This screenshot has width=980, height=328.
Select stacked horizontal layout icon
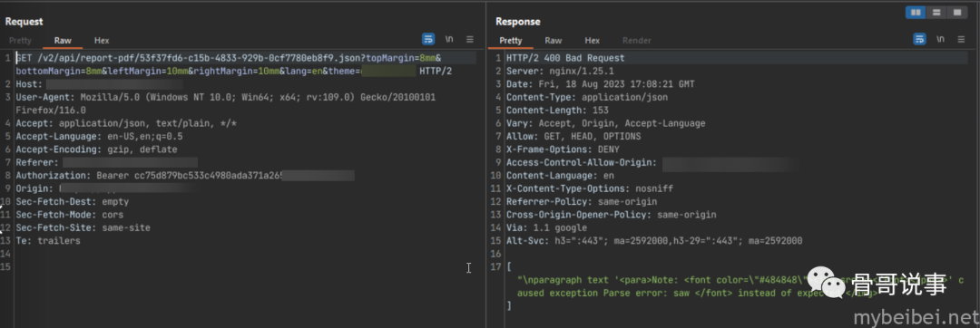tap(936, 12)
